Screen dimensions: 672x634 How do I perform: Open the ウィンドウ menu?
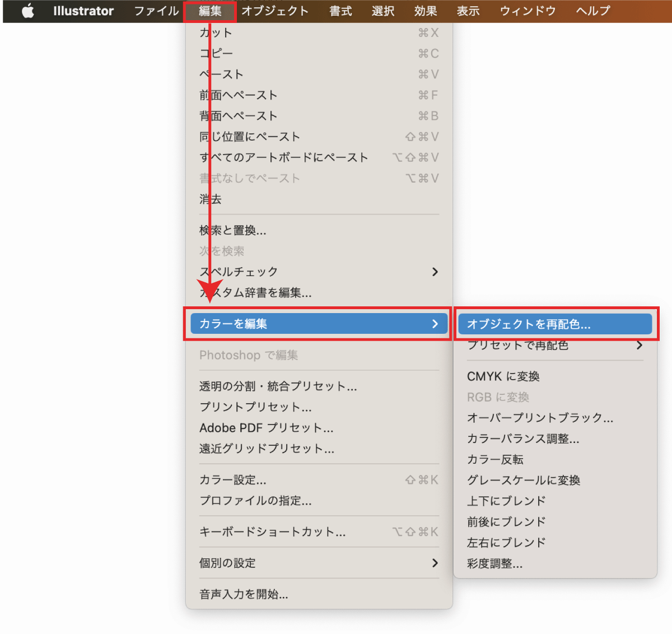tap(528, 11)
